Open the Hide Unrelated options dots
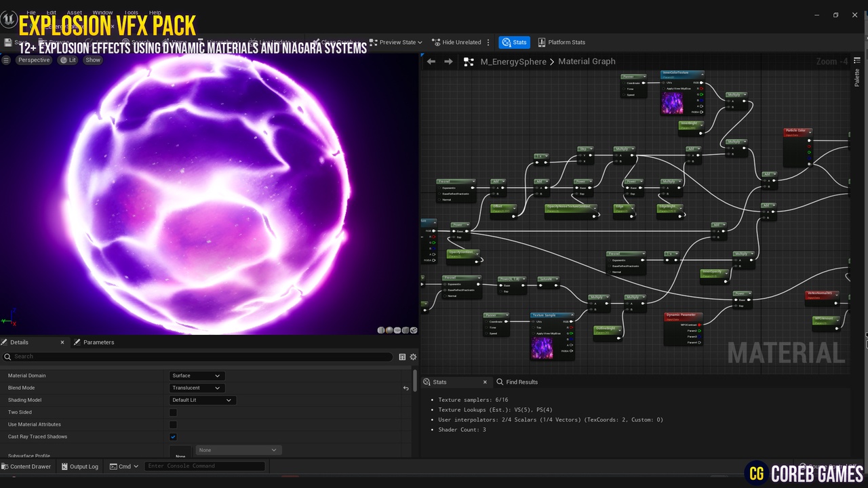Viewport: 868px width, 488px height. 488,42
